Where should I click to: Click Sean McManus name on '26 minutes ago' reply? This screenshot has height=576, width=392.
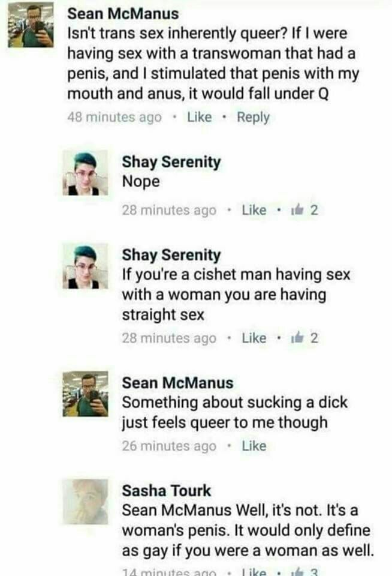(x=177, y=383)
